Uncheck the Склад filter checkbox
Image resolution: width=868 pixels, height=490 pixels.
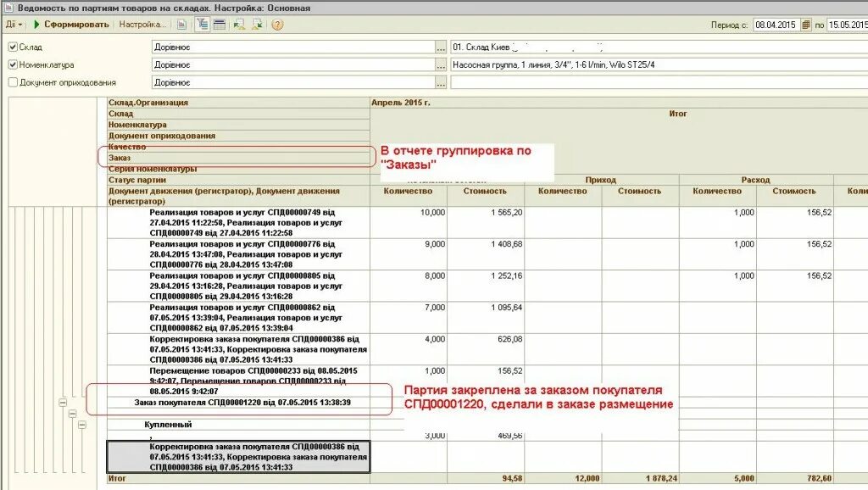pos(13,47)
